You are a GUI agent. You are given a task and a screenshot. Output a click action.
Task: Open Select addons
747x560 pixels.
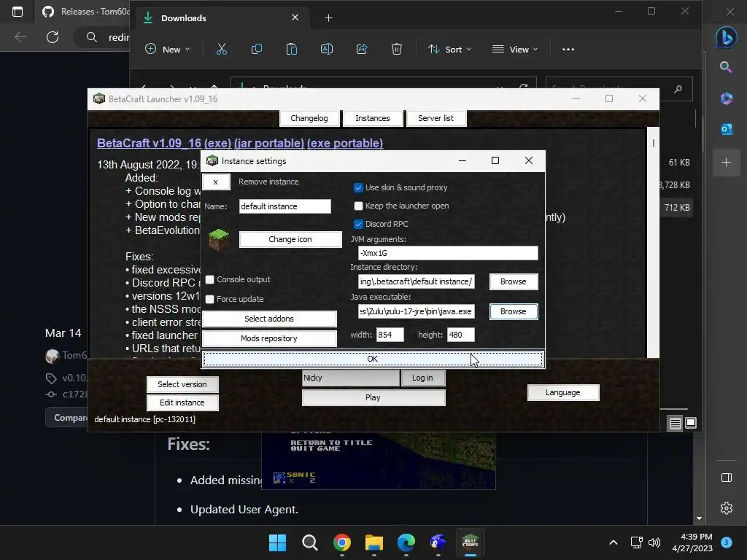269,319
